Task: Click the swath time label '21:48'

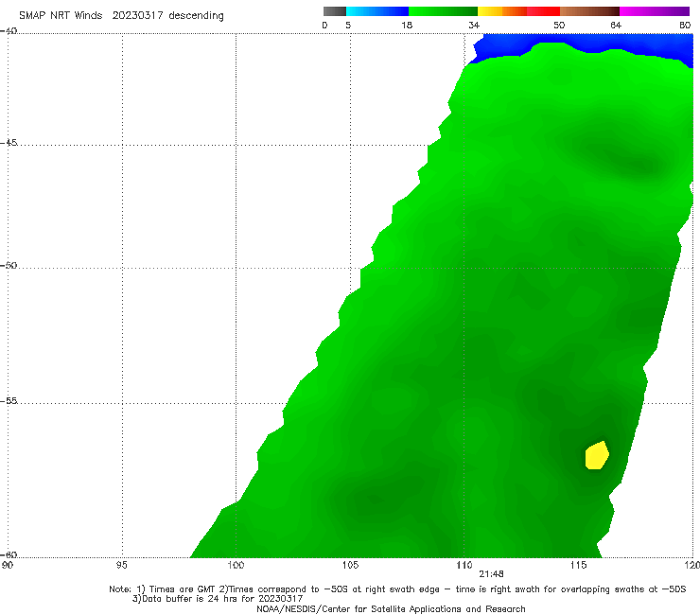Action: 491,574
